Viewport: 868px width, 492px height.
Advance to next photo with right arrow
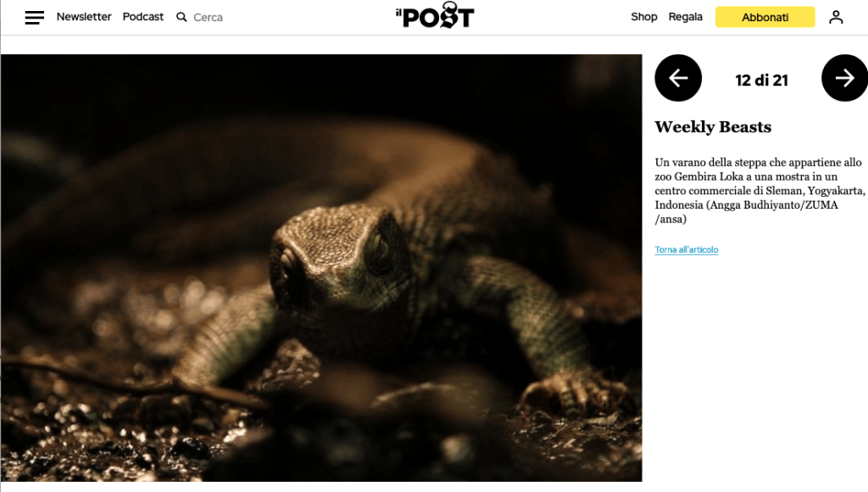click(x=844, y=78)
